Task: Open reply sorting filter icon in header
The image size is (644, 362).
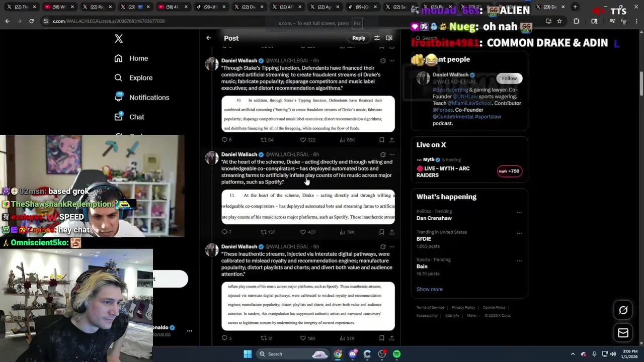Action: point(377,38)
